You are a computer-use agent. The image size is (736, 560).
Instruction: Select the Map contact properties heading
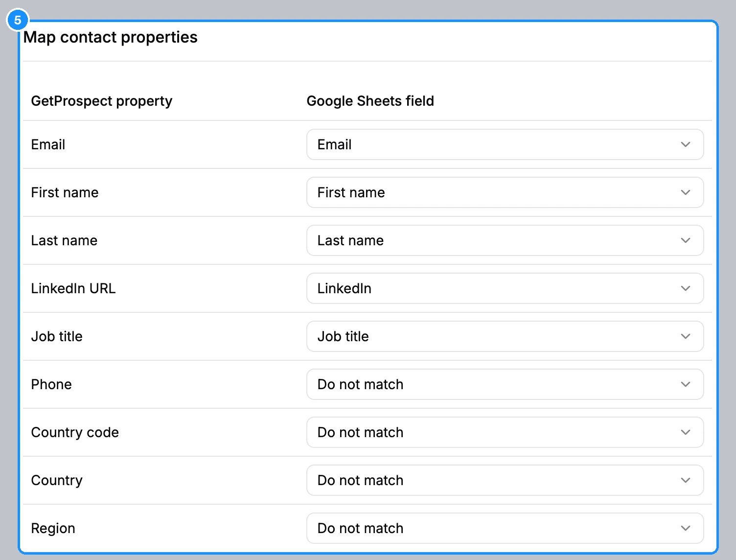(111, 37)
